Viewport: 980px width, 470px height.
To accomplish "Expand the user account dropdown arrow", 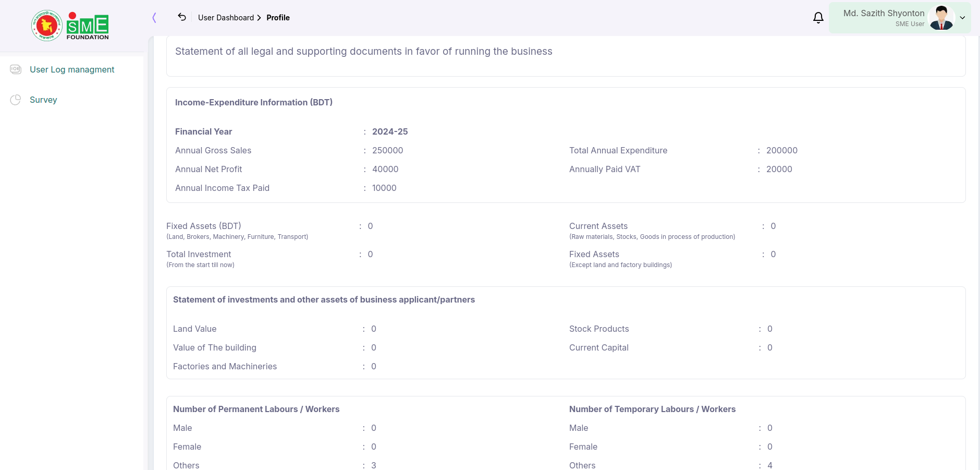I will point(962,18).
